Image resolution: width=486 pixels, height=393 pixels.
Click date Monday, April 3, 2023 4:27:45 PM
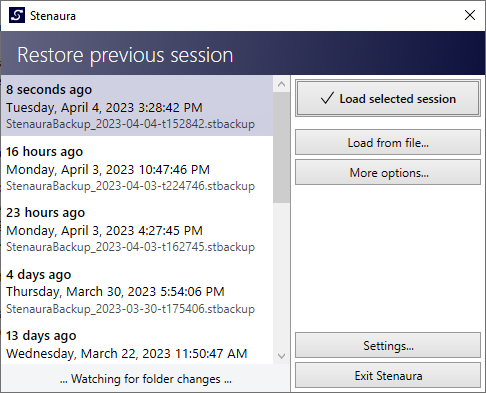tap(104, 231)
